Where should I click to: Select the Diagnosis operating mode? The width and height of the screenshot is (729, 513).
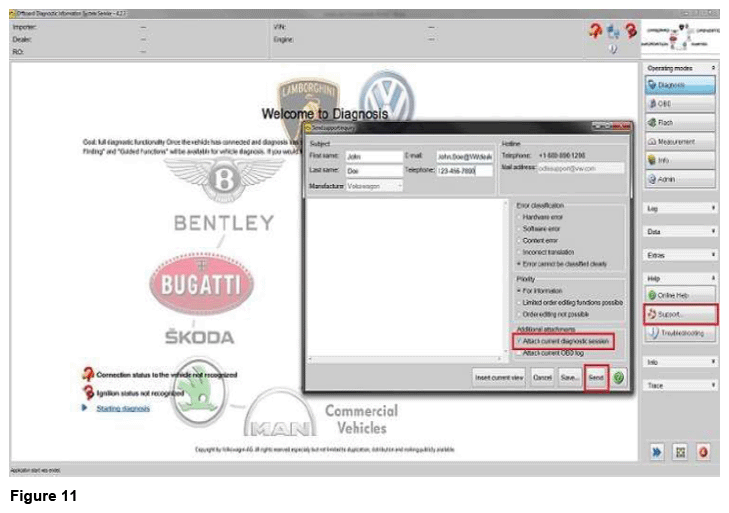[x=680, y=85]
